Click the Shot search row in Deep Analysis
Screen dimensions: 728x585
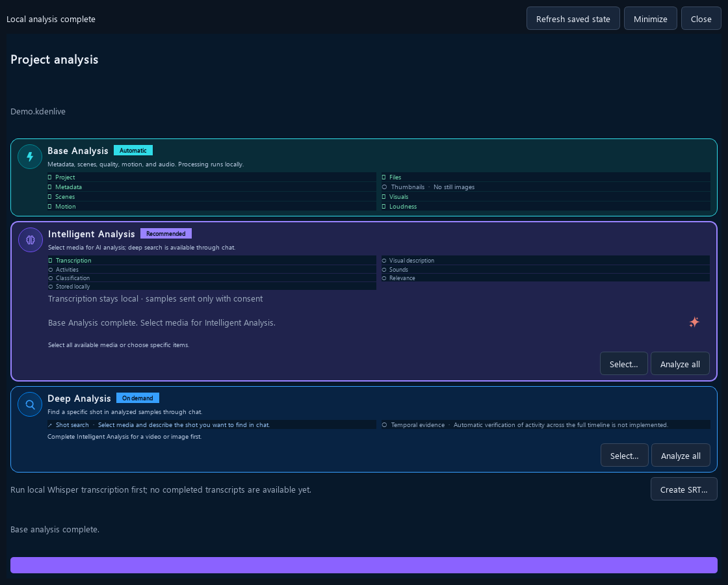click(212, 424)
